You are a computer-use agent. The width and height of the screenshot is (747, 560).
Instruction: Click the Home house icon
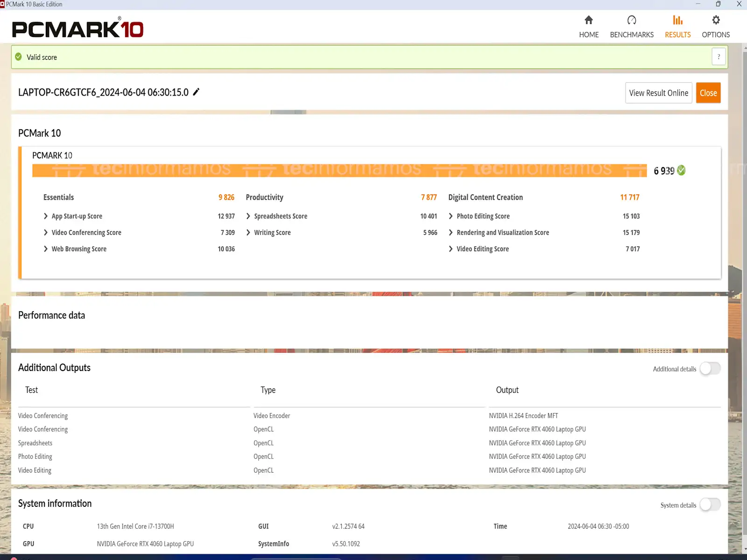point(588,20)
